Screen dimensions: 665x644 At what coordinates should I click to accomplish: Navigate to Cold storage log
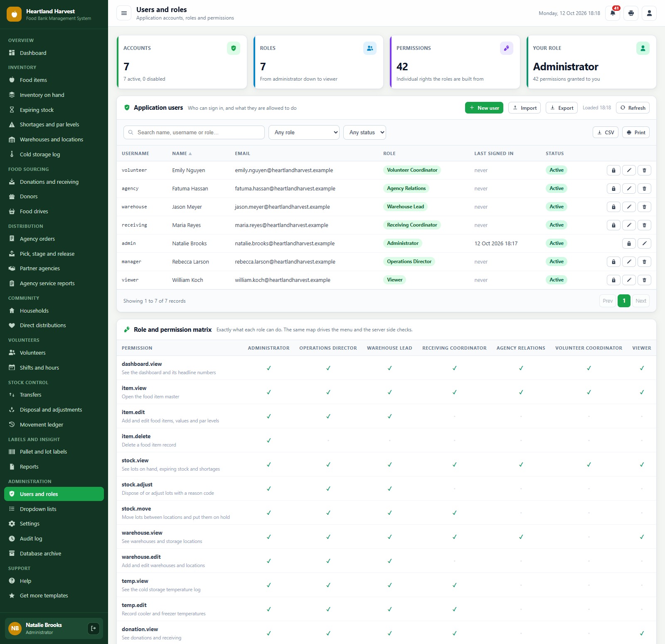[x=54, y=154]
